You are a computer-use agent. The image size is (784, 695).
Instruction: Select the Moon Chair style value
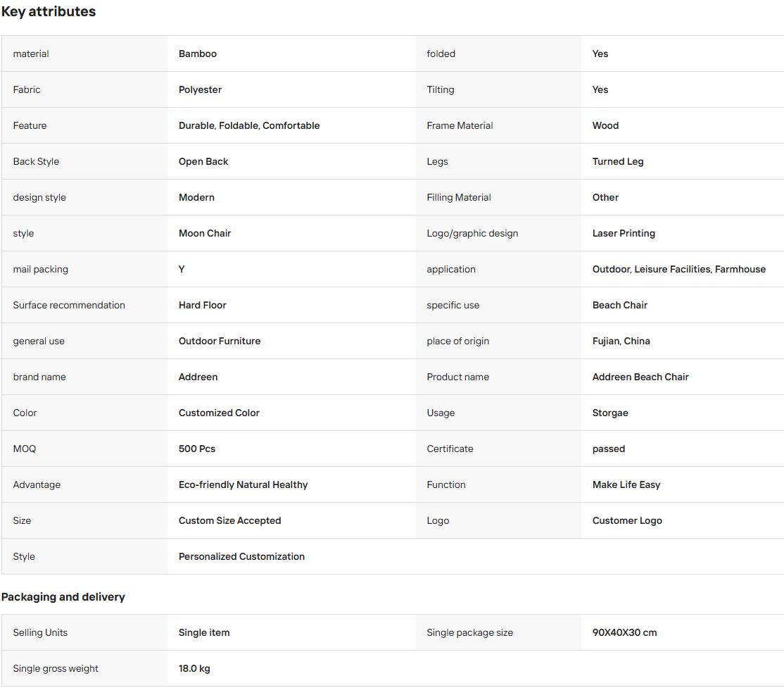[205, 233]
